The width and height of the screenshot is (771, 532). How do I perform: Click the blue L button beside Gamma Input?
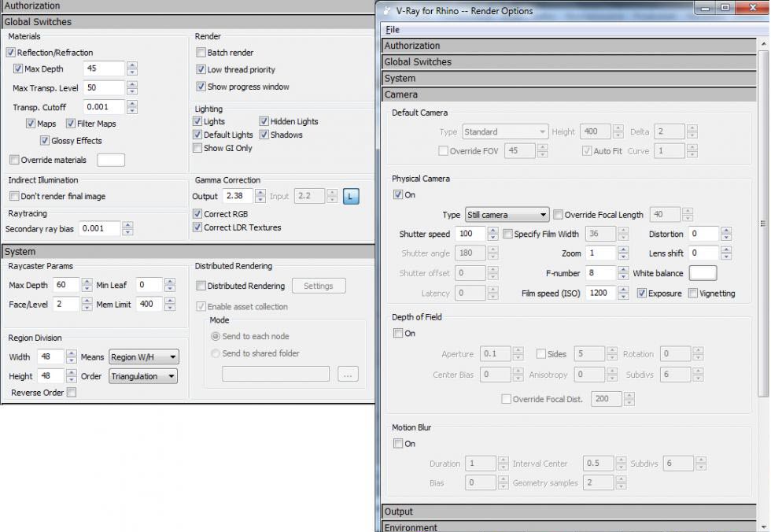click(351, 196)
